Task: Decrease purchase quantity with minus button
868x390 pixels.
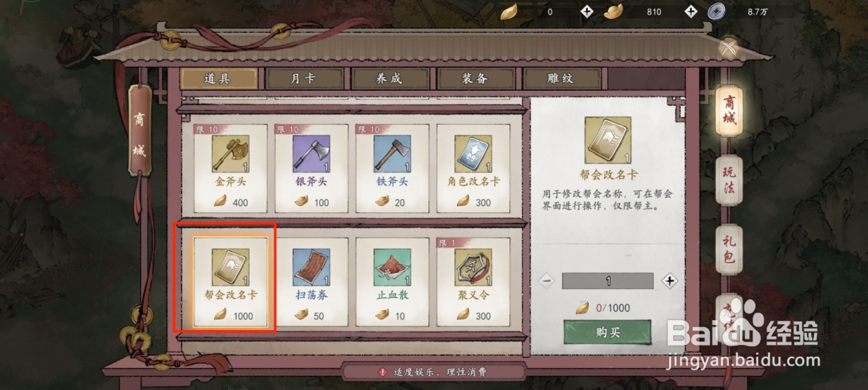Action: (x=546, y=281)
